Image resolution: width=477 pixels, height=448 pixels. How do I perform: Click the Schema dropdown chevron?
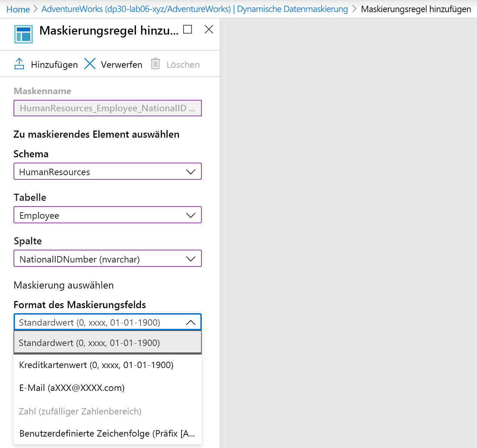191,172
